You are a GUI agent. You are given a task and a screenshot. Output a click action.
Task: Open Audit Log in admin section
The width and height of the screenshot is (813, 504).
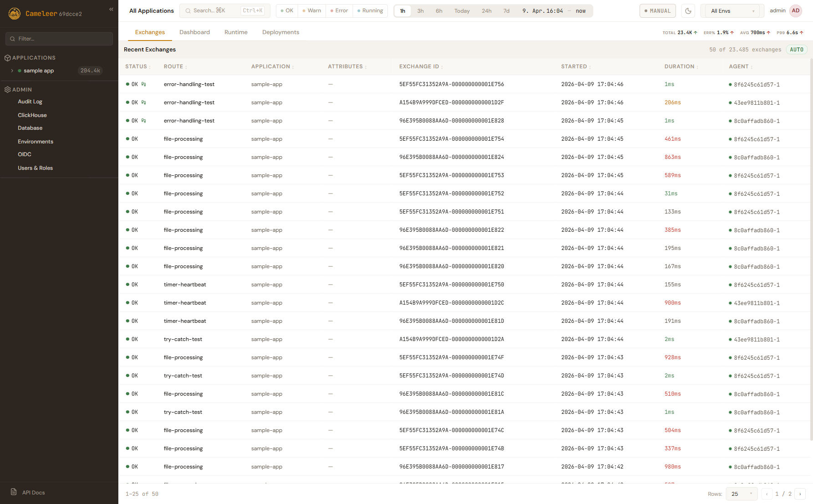[30, 102]
